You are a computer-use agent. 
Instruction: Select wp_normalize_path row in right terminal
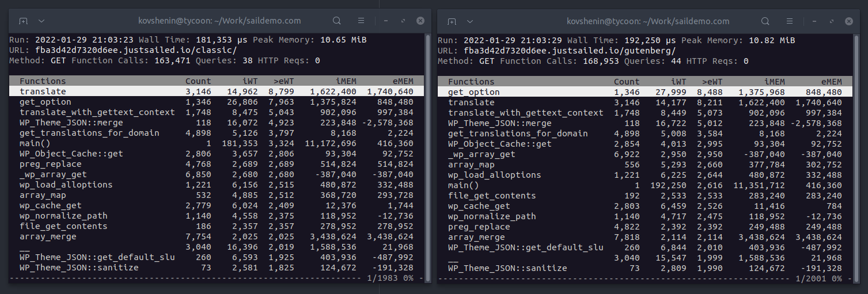point(645,216)
